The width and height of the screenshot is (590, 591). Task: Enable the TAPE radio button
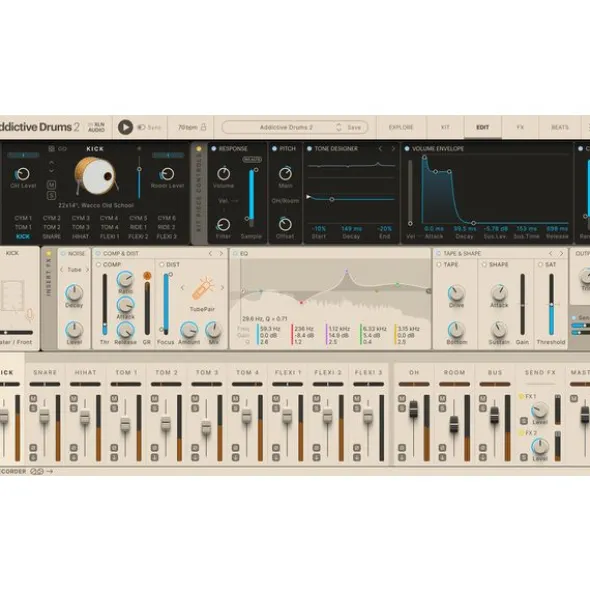click(439, 265)
